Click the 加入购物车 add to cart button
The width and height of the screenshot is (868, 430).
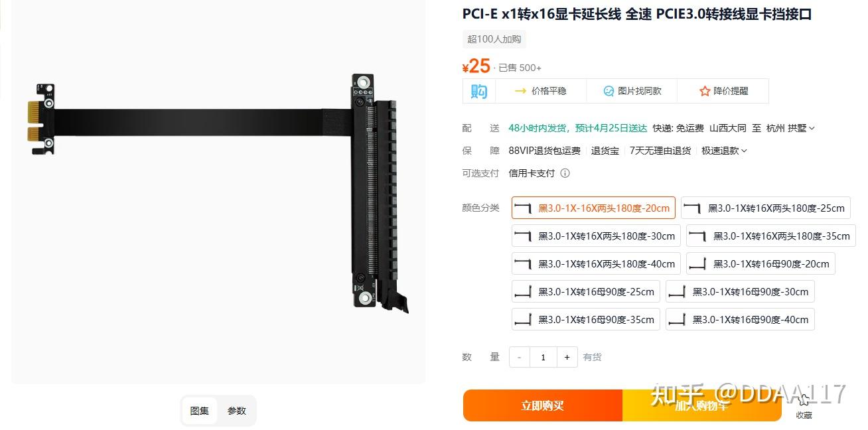pyautogui.click(x=701, y=405)
